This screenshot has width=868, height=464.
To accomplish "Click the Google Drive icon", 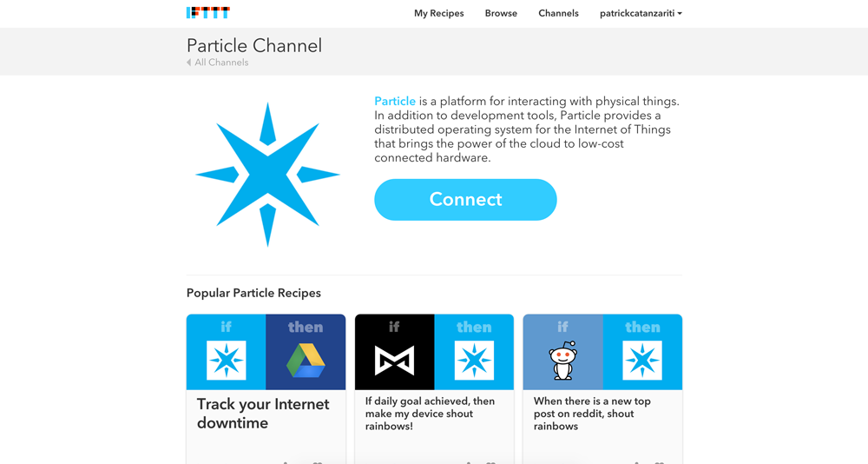I will coord(306,361).
